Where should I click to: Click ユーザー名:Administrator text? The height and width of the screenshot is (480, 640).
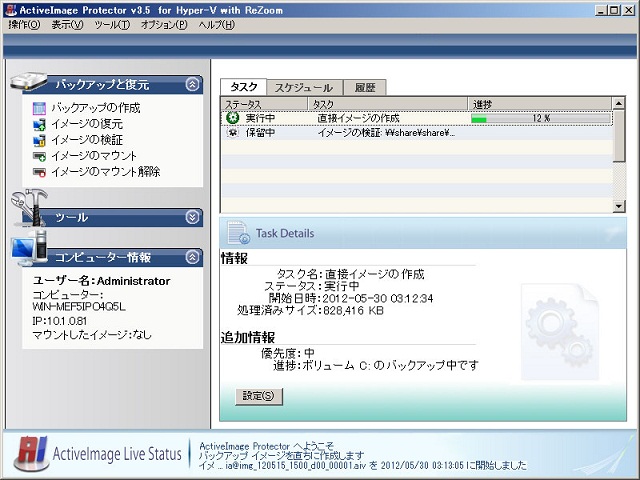(101, 281)
